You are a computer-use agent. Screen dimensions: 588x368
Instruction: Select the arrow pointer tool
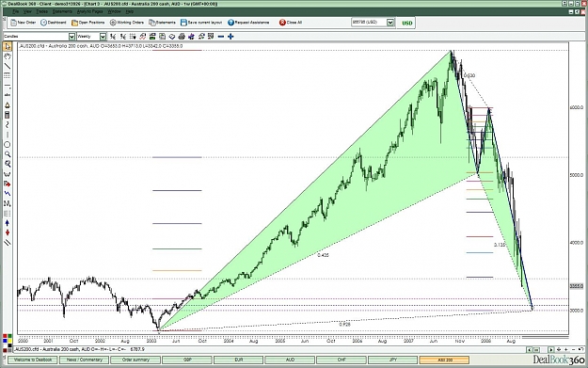(x=8, y=46)
